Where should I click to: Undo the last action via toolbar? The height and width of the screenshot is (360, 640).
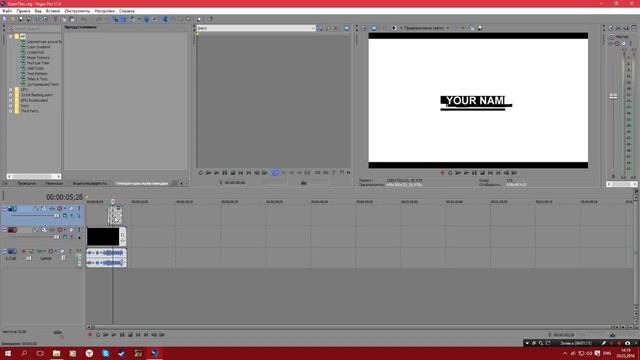click(84, 19)
